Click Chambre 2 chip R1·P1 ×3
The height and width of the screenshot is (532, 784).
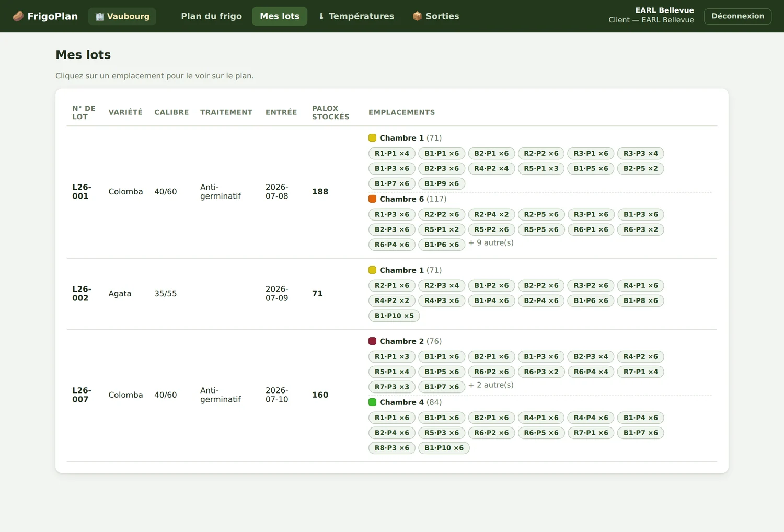[x=392, y=356]
